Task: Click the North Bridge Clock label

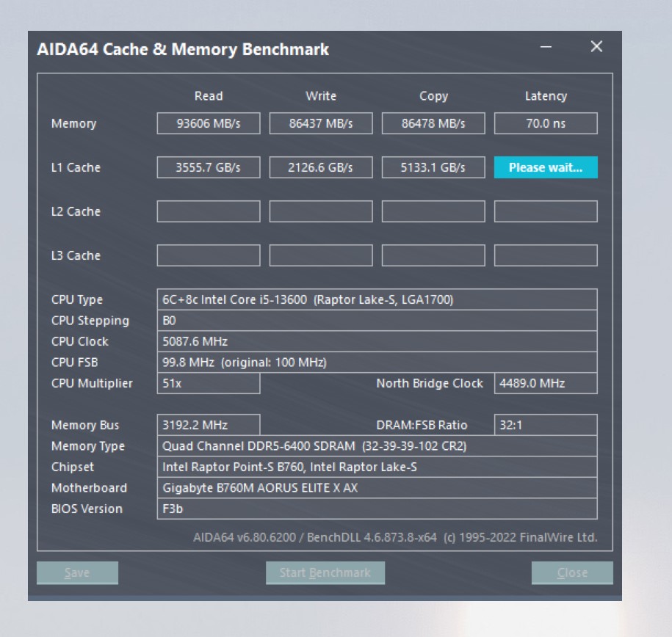Action: [x=430, y=383]
